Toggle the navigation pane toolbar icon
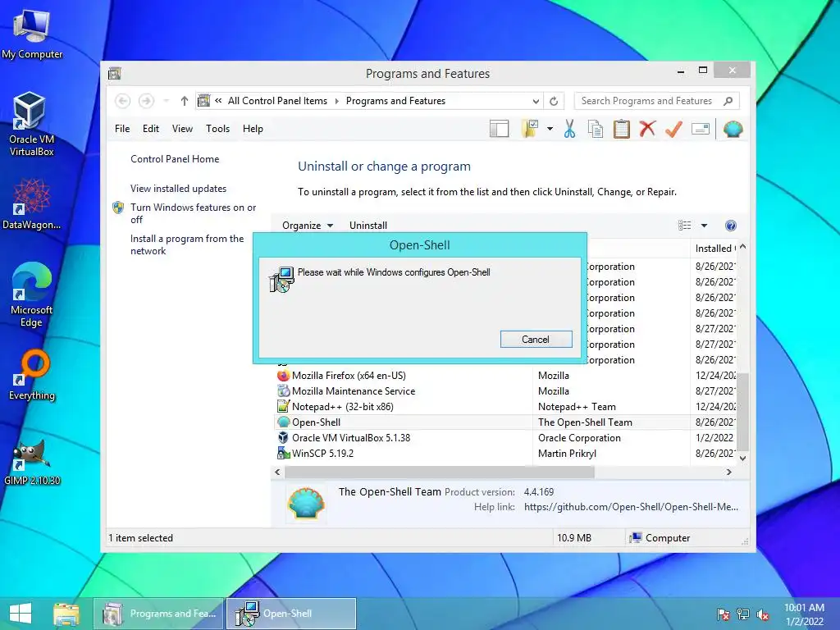 click(x=499, y=129)
